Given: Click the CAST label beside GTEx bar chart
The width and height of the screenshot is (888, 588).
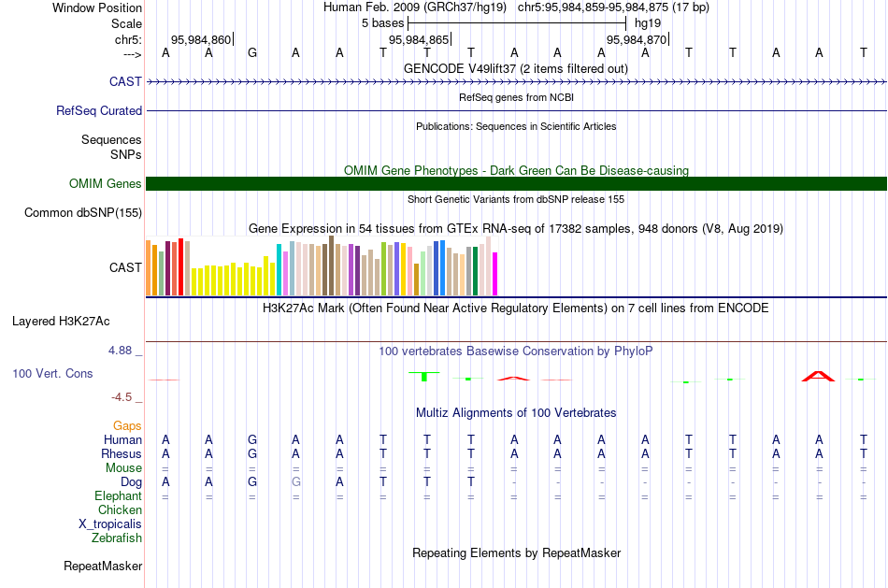Looking at the screenshot, I should pyautogui.click(x=125, y=267).
